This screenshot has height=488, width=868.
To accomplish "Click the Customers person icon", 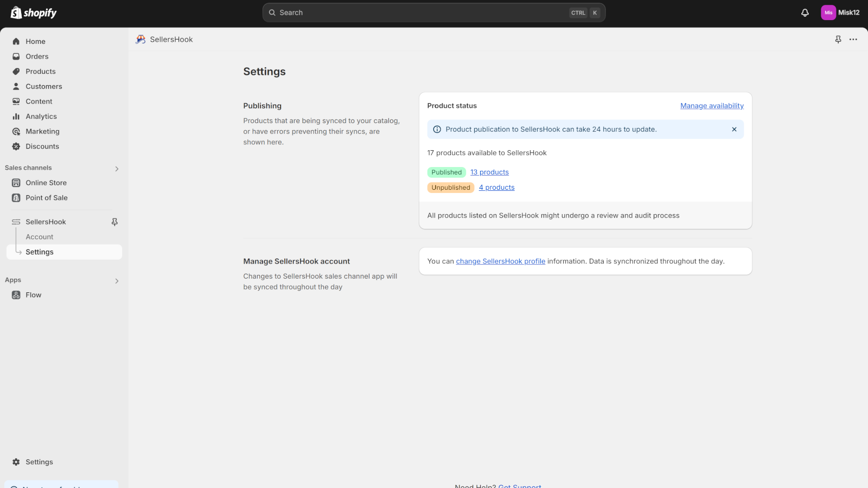I will 16,86.
